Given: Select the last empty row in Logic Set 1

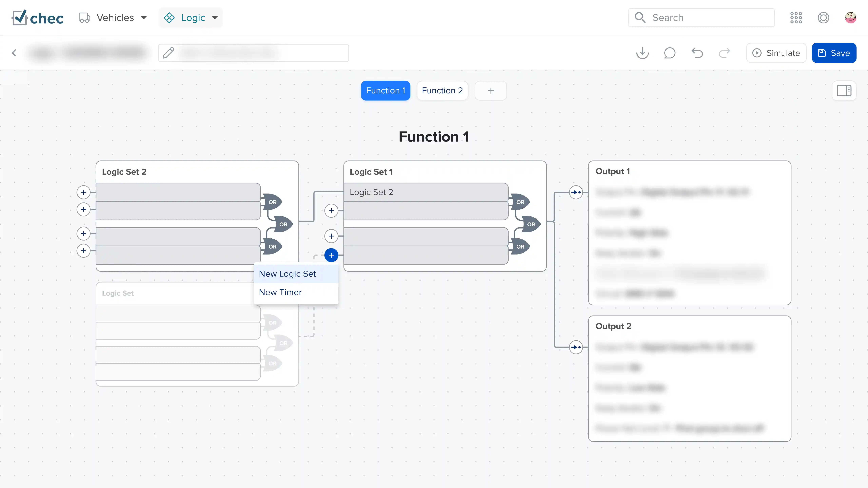Looking at the screenshot, I should tap(426, 255).
